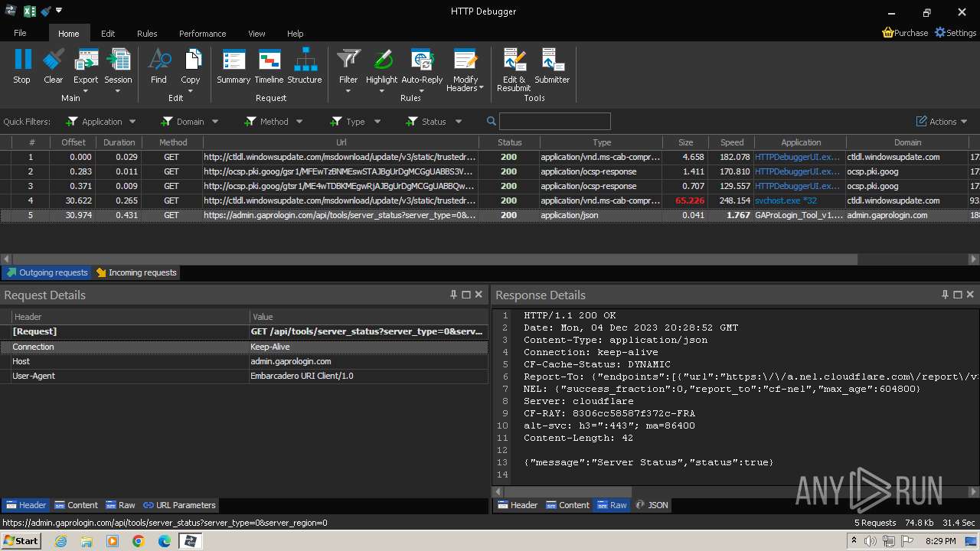This screenshot has height=551, width=980.
Task: Open response Content tab
Action: (x=567, y=505)
